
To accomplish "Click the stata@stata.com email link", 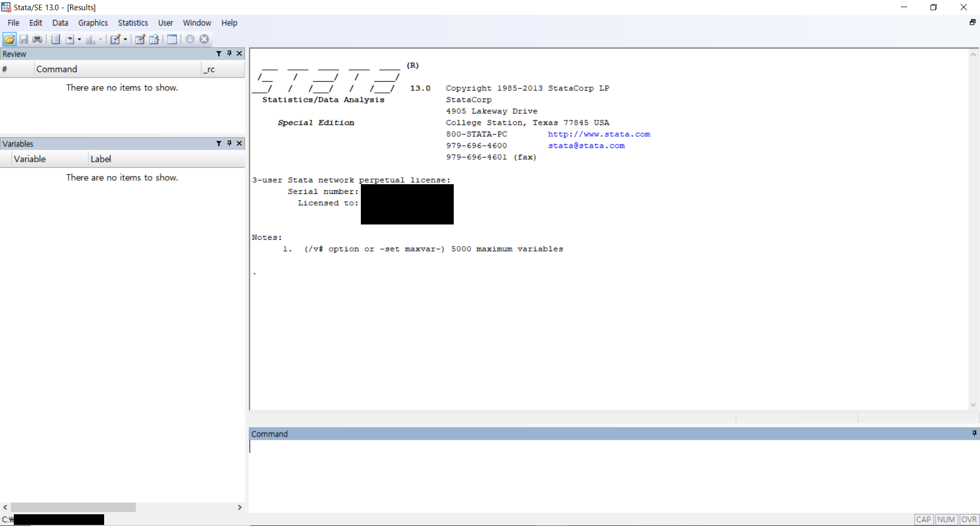I will 586,145.
